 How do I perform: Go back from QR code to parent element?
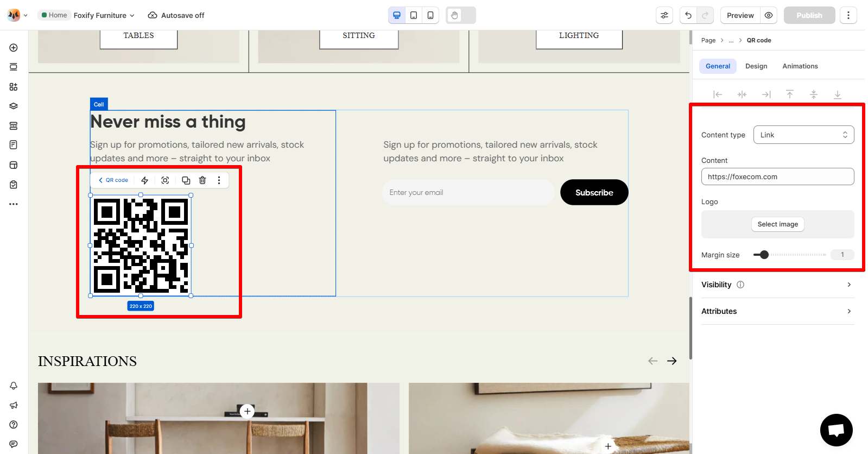point(113,180)
